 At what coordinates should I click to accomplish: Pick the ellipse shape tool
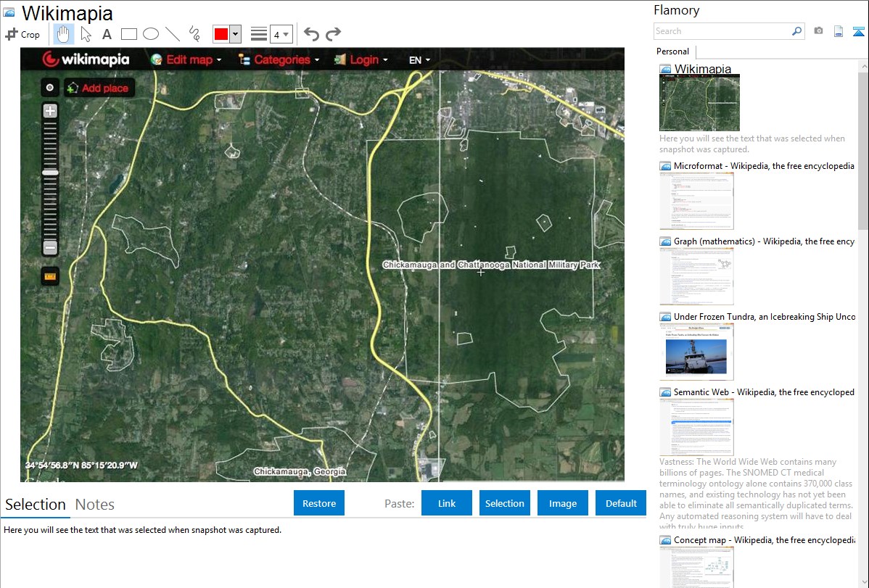coord(151,34)
